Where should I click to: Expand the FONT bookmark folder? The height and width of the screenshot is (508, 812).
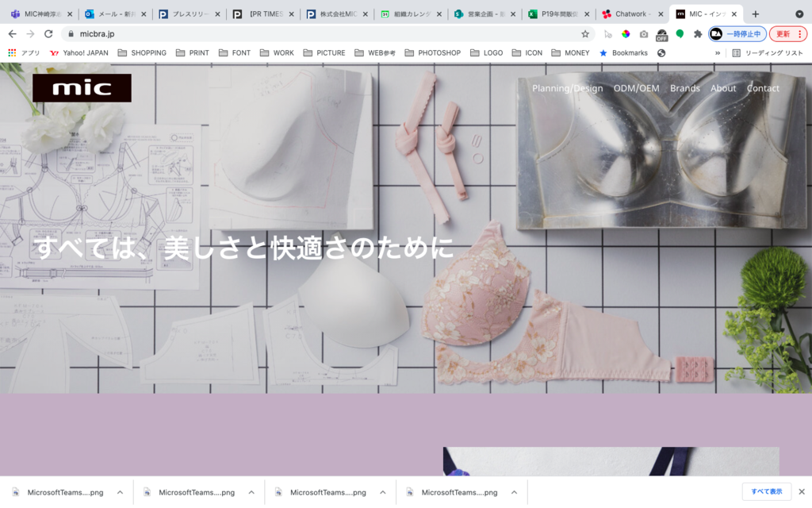click(x=235, y=53)
